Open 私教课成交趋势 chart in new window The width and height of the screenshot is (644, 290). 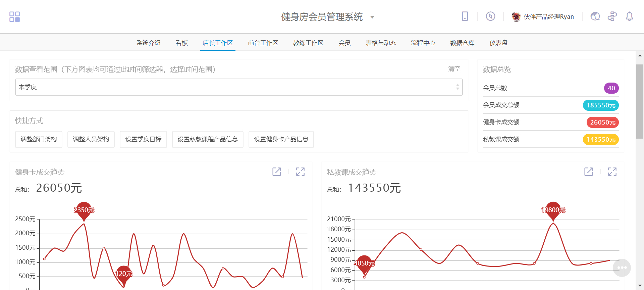click(588, 172)
